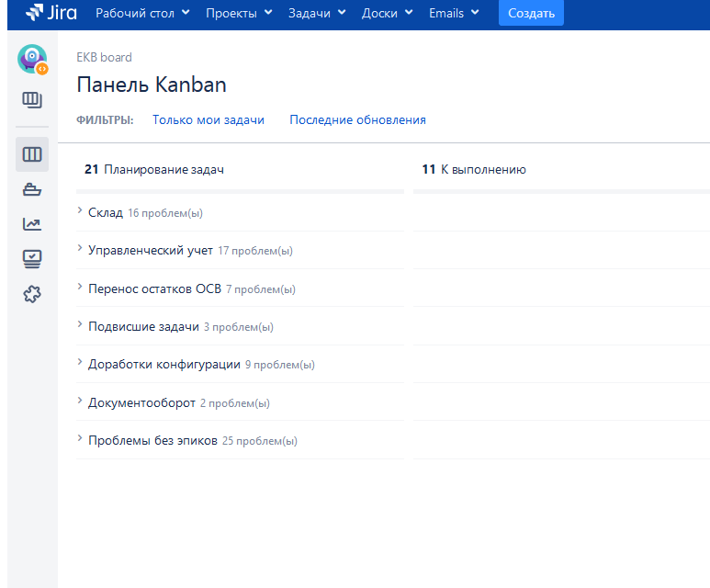Screen dimensions: 710x588
Task: Open the Reports chart icon
Action: (32, 224)
